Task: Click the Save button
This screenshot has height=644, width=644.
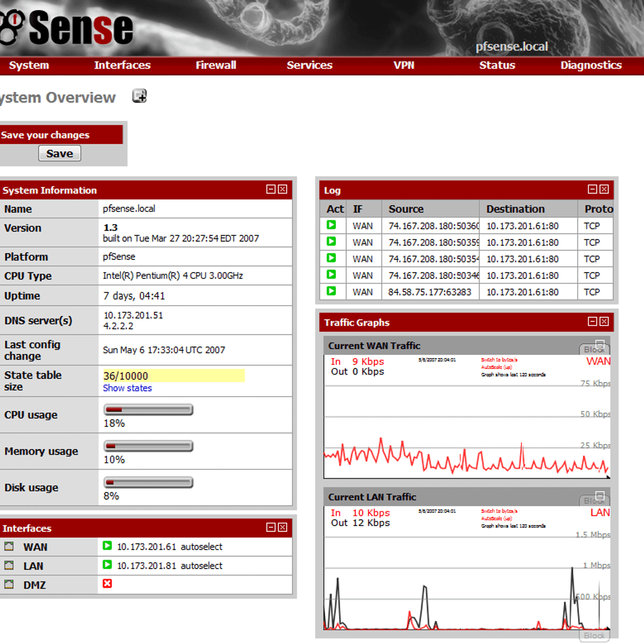Action: point(60,153)
